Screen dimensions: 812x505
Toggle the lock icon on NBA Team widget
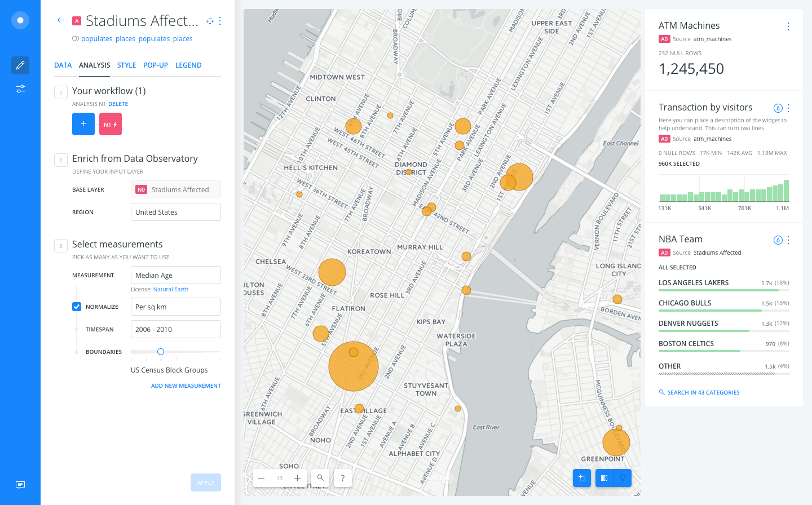click(x=778, y=240)
